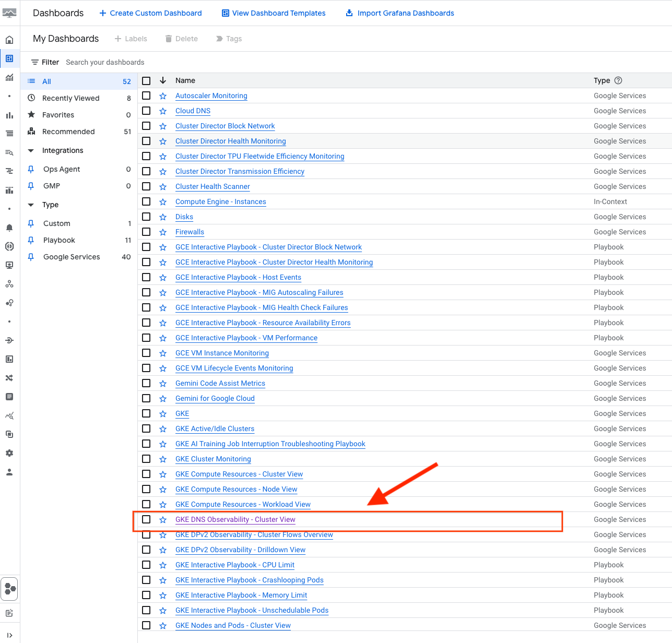Click the person icon in left sidebar
Image resolution: width=672 pixels, height=643 pixels.
(x=9, y=472)
